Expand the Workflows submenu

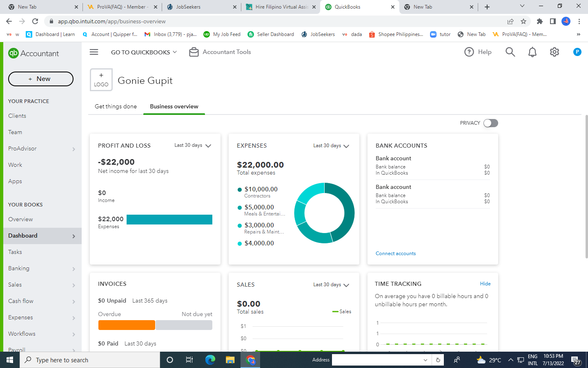point(74,334)
